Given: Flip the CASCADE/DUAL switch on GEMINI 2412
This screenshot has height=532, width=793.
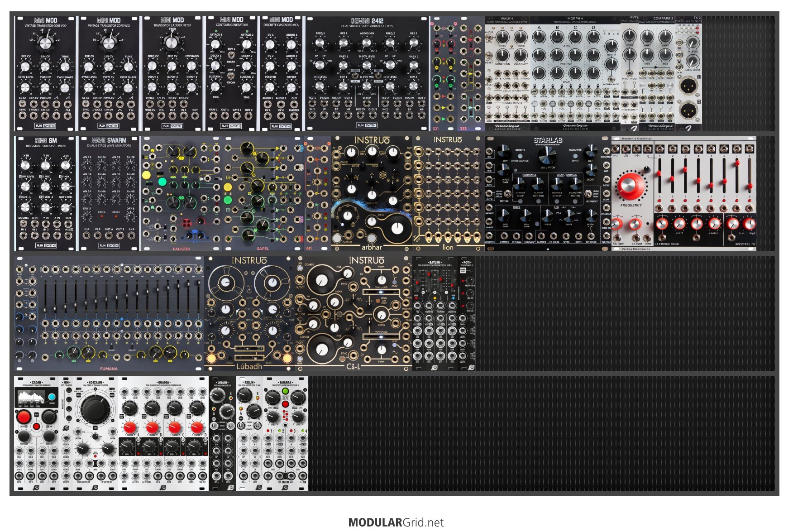Looking at the screenshot, I should (x=354, y=76).
